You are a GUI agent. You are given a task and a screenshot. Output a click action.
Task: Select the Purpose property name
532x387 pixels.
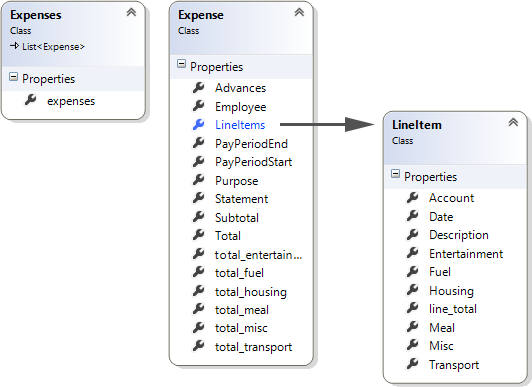(236, 181)
